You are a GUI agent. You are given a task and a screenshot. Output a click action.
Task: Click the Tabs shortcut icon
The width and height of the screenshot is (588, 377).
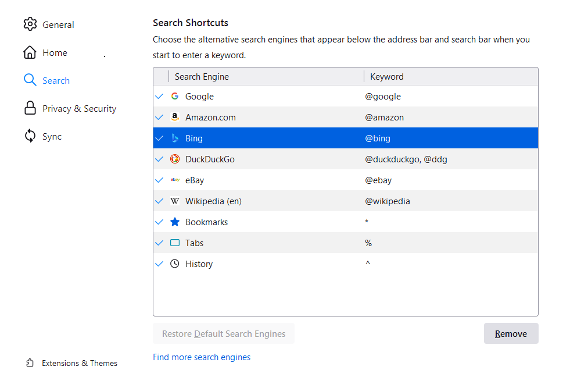(174, 243)
